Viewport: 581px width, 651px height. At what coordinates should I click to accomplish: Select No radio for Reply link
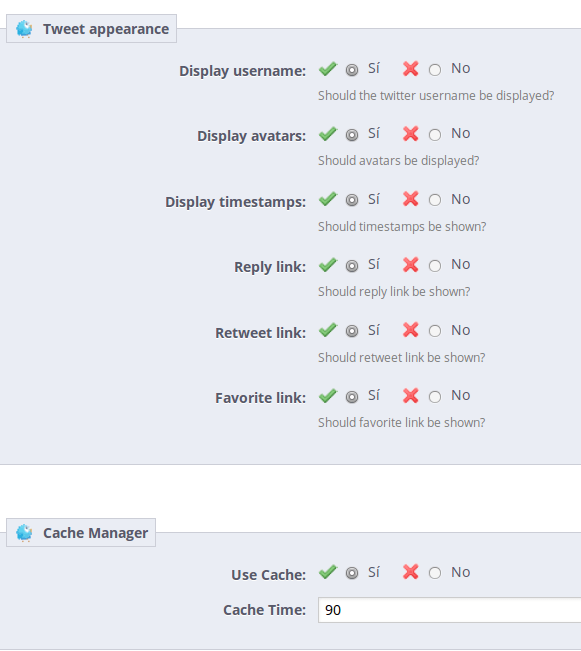point(435,266)
